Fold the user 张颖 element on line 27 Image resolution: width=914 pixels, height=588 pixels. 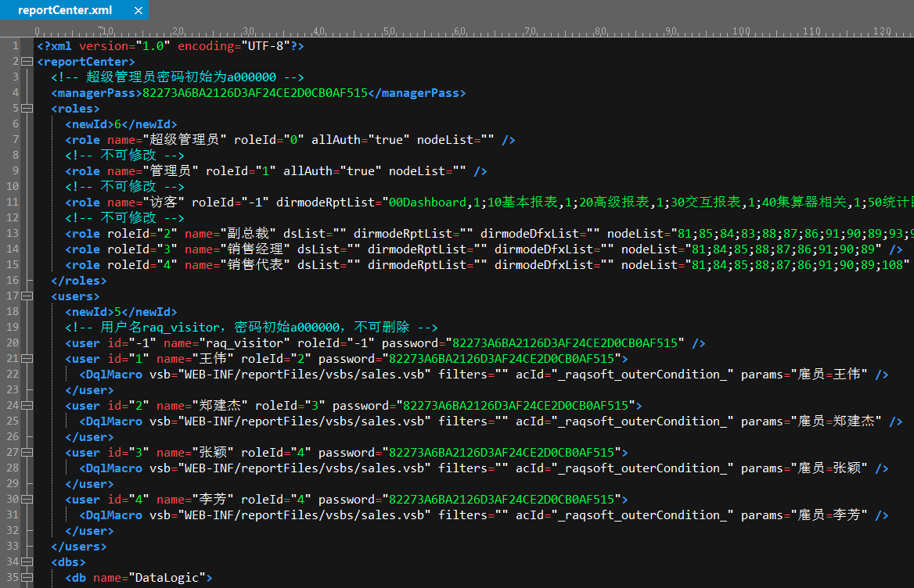click(27, 453)
